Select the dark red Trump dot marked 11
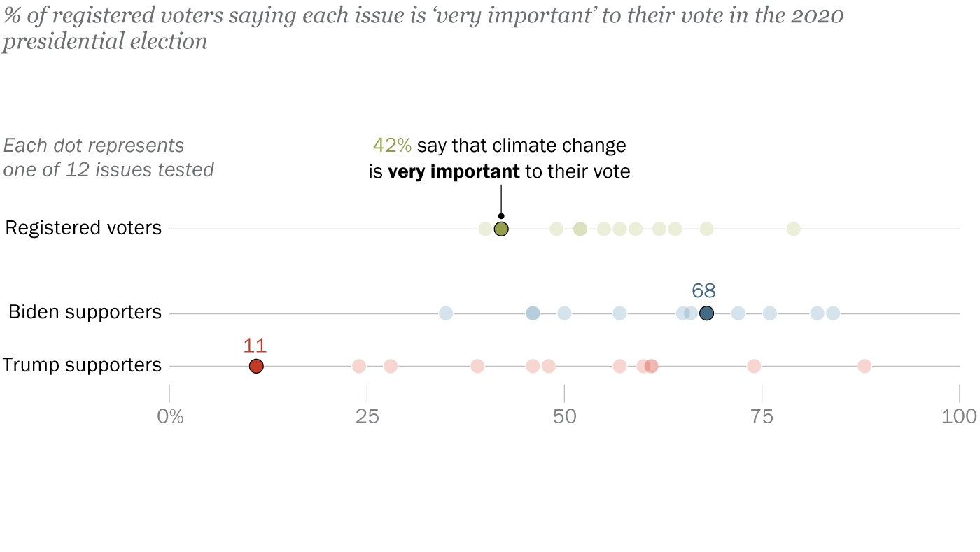This screenshot has height=552, width=980. pyautogui.click(x=256, y=366)
